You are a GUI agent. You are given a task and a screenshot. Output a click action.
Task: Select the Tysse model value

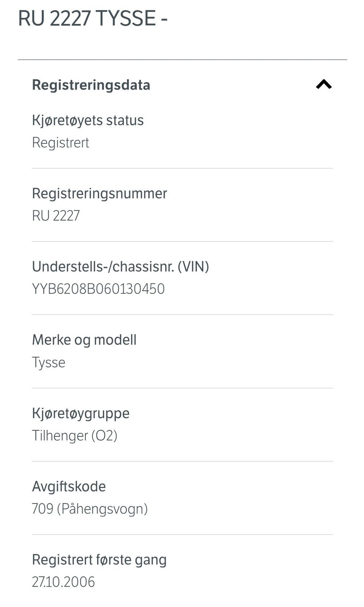click(49, 362)
